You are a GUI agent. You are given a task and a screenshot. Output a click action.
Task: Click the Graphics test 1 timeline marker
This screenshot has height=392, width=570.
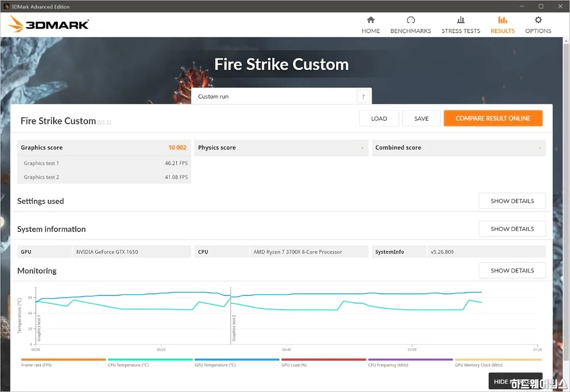(38, 329)
